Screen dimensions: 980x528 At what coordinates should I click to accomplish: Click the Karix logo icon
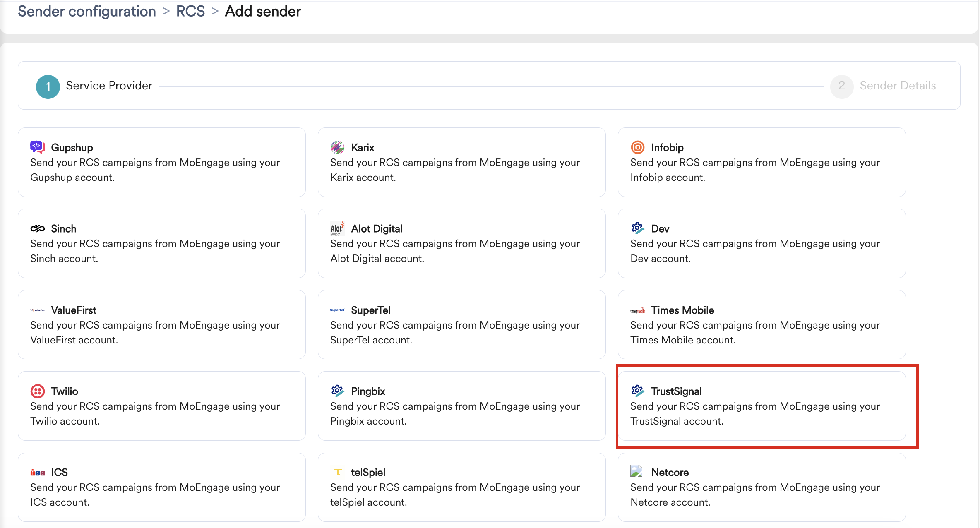point(337,147)
